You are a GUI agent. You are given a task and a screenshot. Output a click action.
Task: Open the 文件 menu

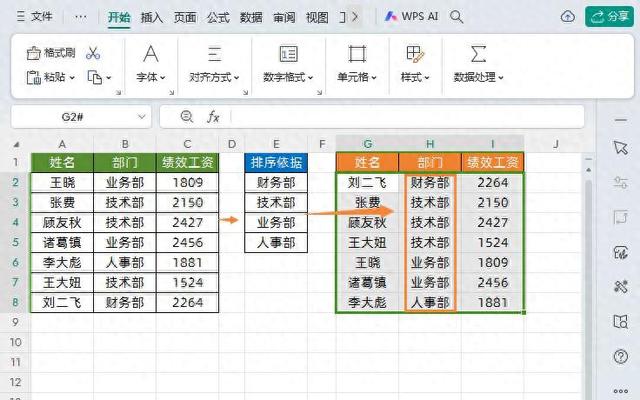tap(35, 17)
